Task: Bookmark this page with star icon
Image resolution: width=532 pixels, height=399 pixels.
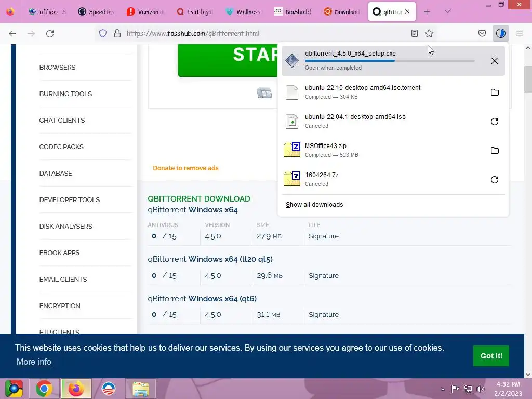Action: [429, 33]
